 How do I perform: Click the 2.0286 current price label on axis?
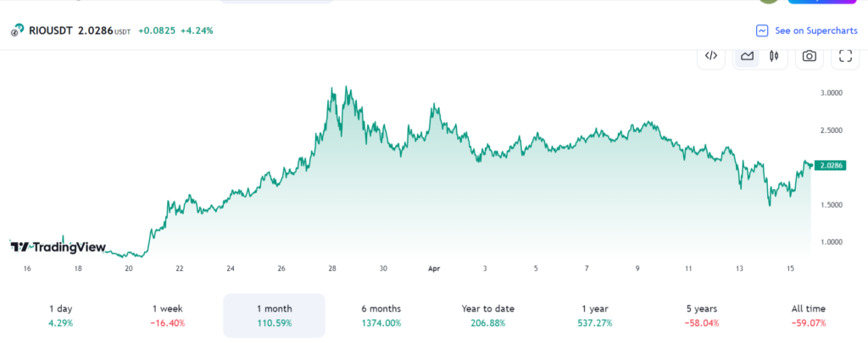[826, 166]
